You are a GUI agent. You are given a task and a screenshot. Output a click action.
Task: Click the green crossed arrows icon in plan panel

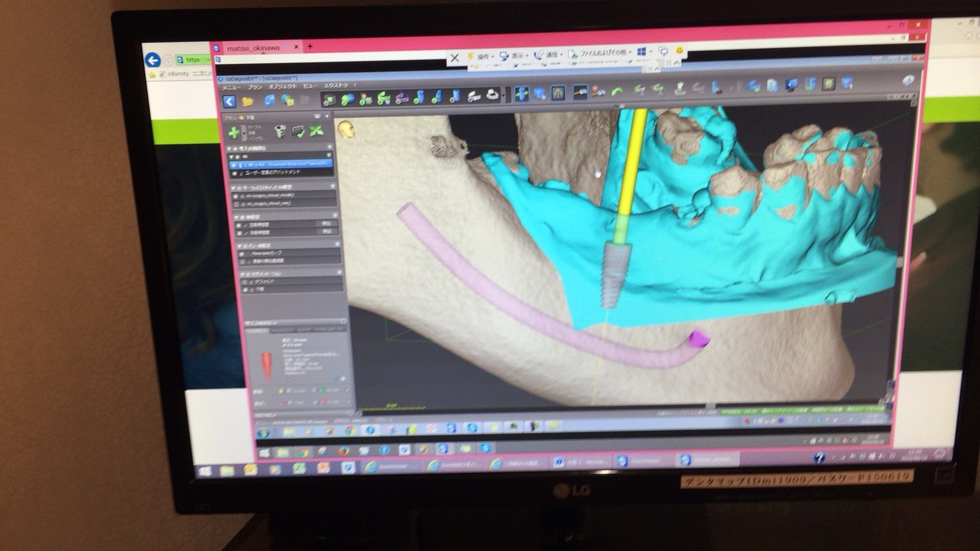316,131
